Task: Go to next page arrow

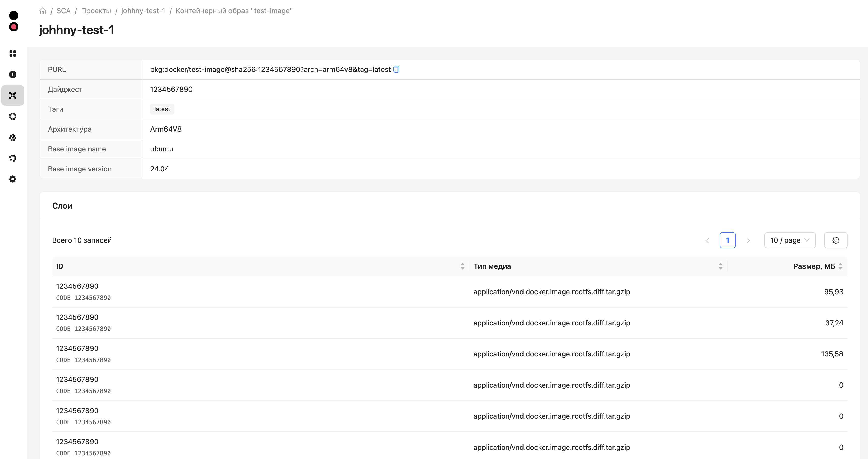Action: (748, 240)
